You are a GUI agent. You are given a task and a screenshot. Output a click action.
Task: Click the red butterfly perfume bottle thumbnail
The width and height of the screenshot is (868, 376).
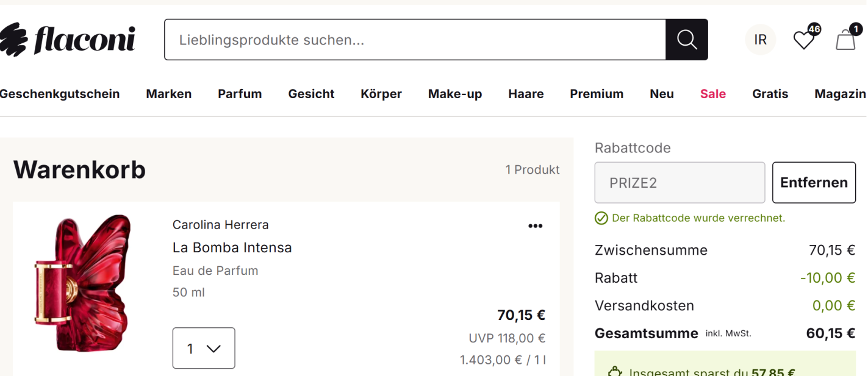83,283
